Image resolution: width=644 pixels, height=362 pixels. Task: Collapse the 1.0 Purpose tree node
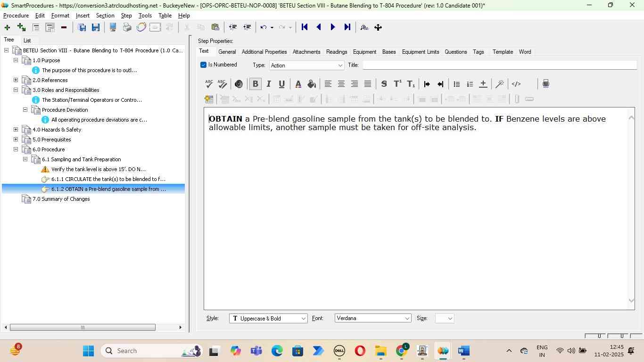click(16, 60)
